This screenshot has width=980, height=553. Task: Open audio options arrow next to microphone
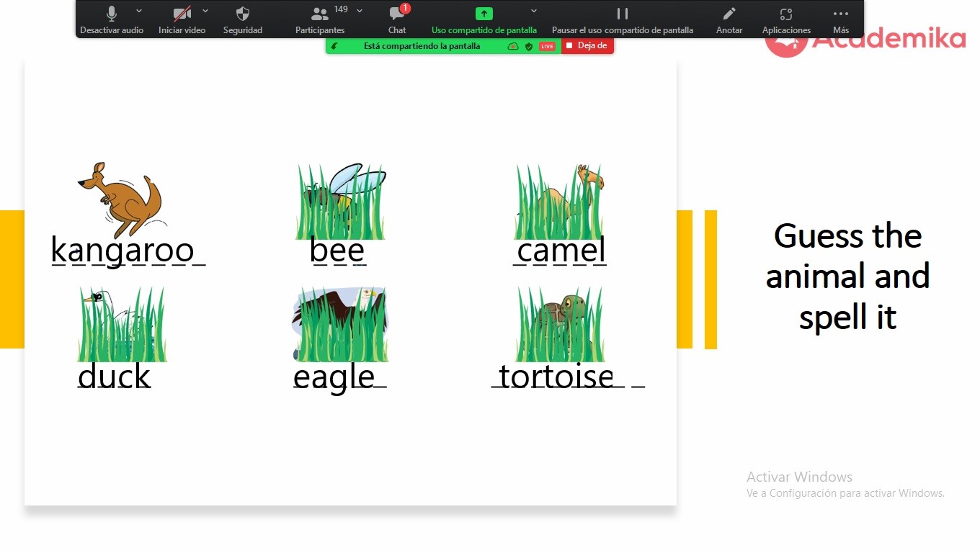point(139,11)
